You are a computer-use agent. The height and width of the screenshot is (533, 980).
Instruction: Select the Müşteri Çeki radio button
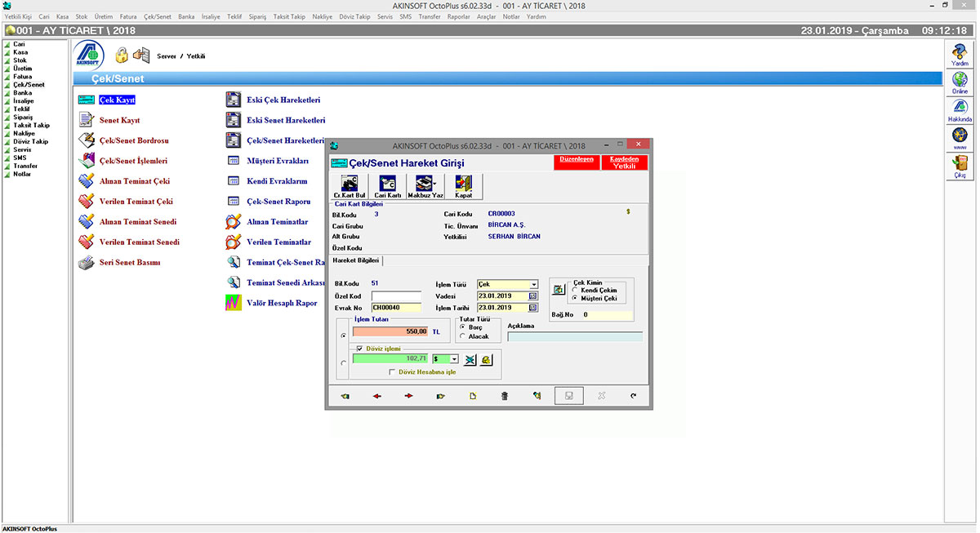(576, 298)
